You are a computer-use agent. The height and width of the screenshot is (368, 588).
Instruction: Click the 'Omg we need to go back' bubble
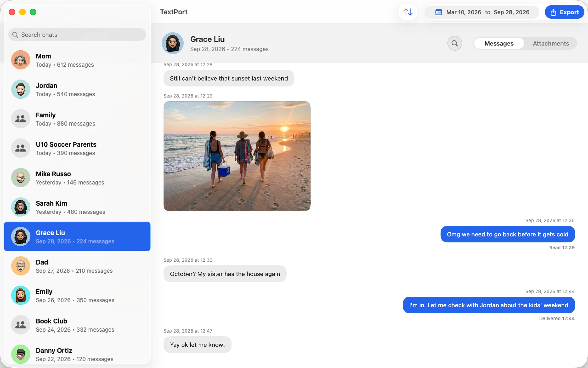point(508,234)
